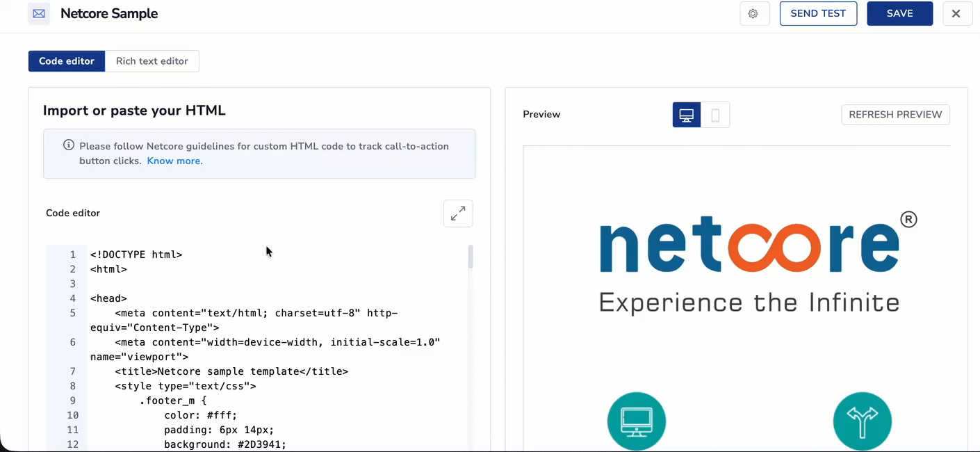Click the Code editor section label
980x452 pixels.
73,213
